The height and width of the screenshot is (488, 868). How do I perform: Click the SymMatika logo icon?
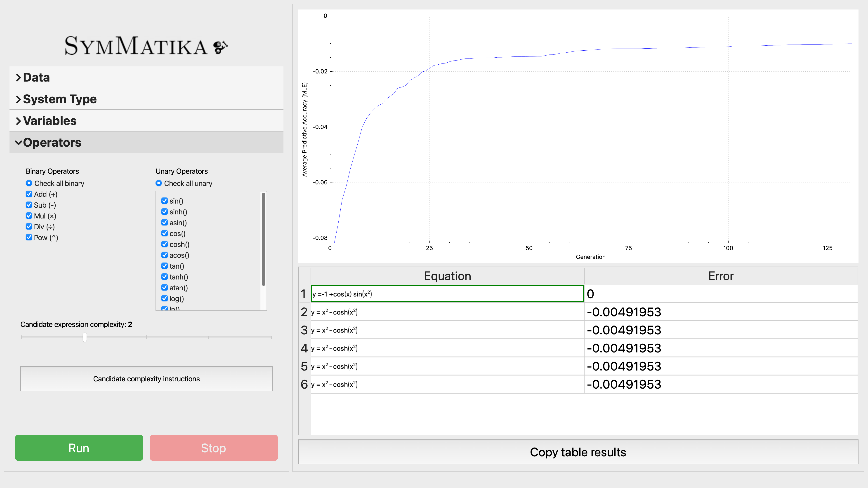click(220, 47)
